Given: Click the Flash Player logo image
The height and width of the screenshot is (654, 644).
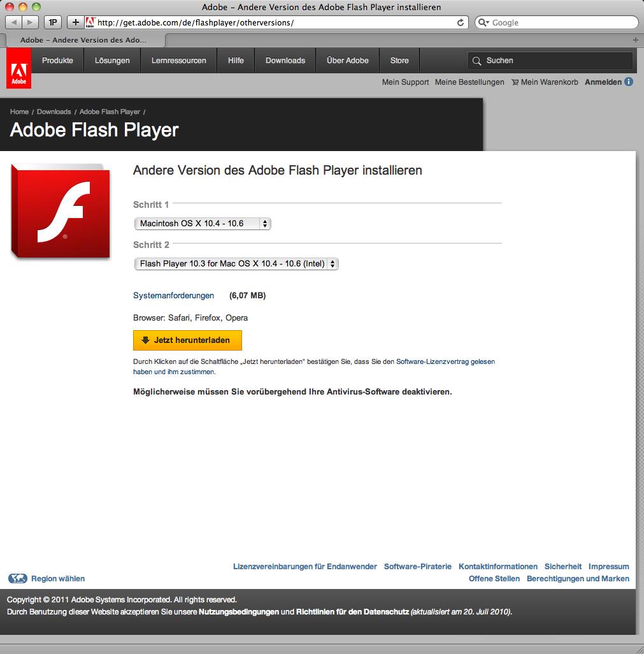Looking at the screenshot, I should point(61,211).
